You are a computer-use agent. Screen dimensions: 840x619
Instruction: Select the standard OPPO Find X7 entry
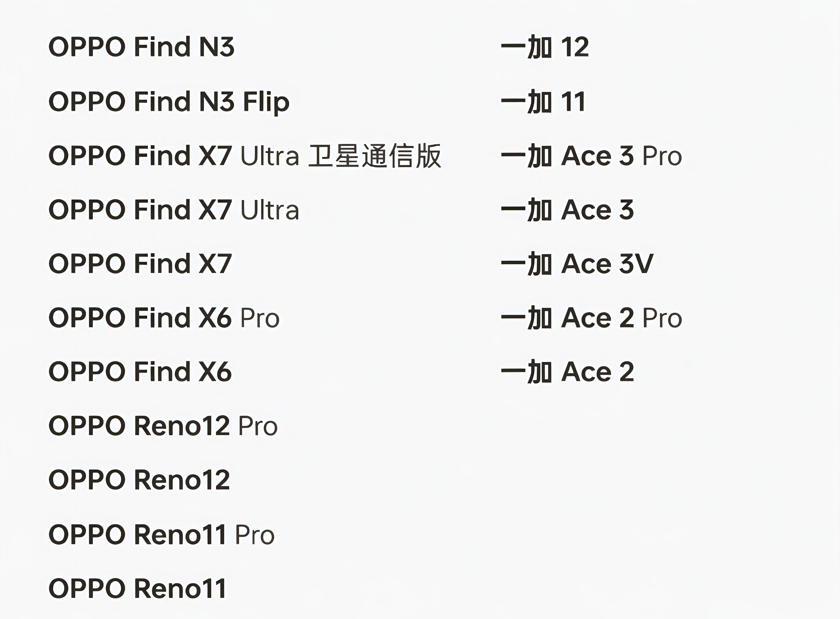pos(140,264)
